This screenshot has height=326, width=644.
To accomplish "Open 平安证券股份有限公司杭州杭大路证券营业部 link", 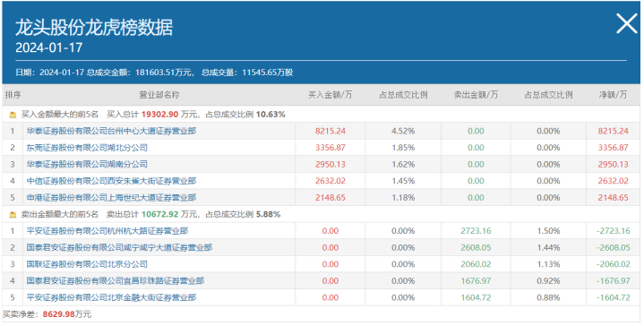I will [x=107, y=231].
